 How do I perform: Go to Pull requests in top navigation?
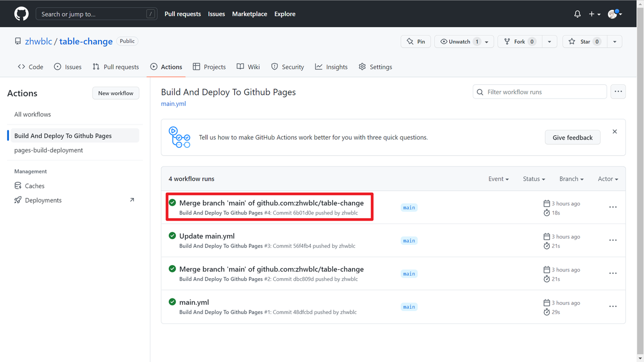click(x=183, y=14)
